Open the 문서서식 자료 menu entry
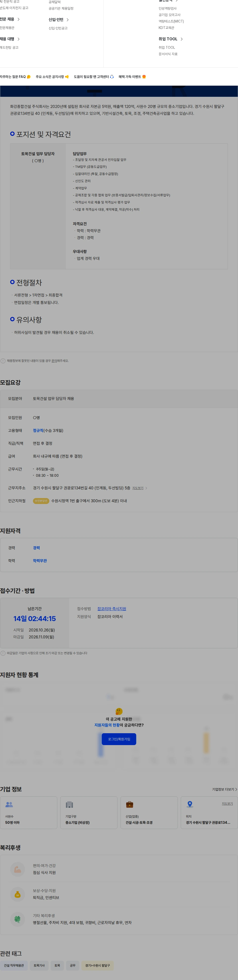The width and height of the screenshot is (238, 980). coord(168,54)
